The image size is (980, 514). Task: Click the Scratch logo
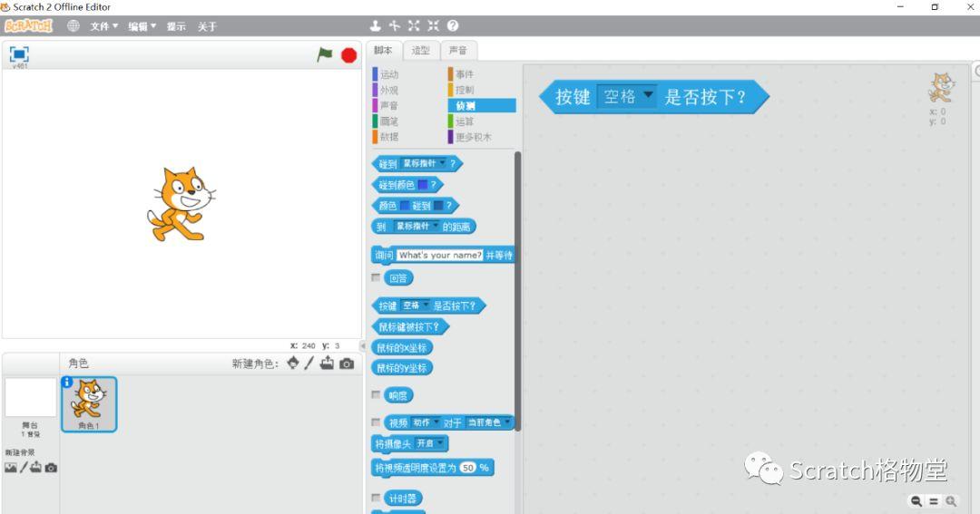click(x=29, y=25)
